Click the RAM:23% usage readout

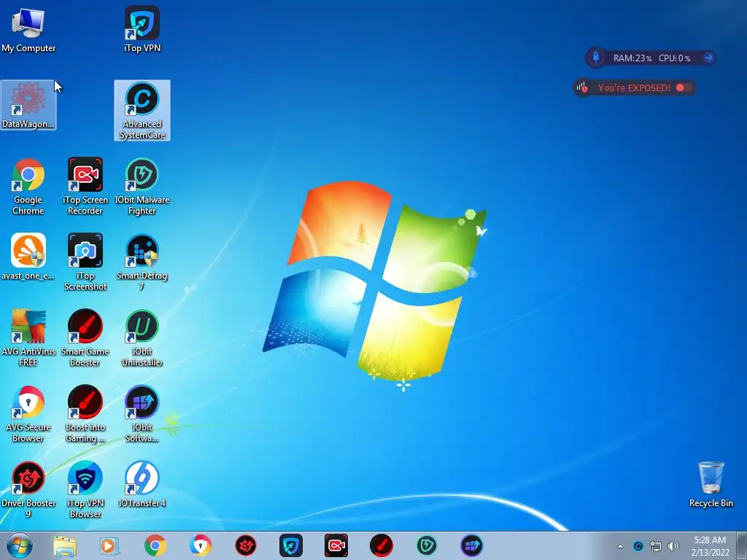(x=632, y=58)
